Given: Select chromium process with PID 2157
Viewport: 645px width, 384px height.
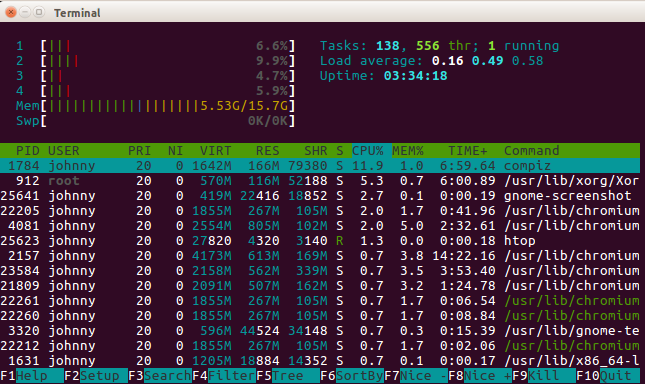Looking at the screenshot, I should (x=320, y=256).
